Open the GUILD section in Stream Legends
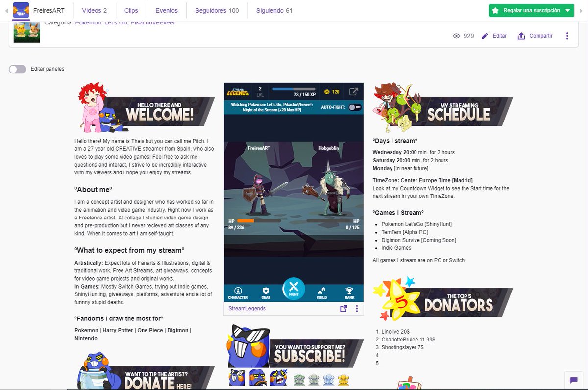This screenshot has width=588, height=390. click(321, 292)
